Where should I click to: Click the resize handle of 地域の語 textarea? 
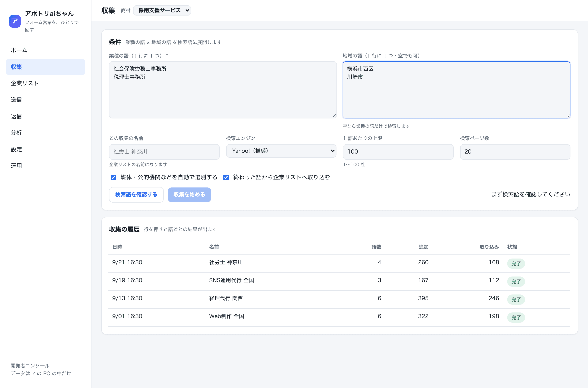[x=568, y=116]
